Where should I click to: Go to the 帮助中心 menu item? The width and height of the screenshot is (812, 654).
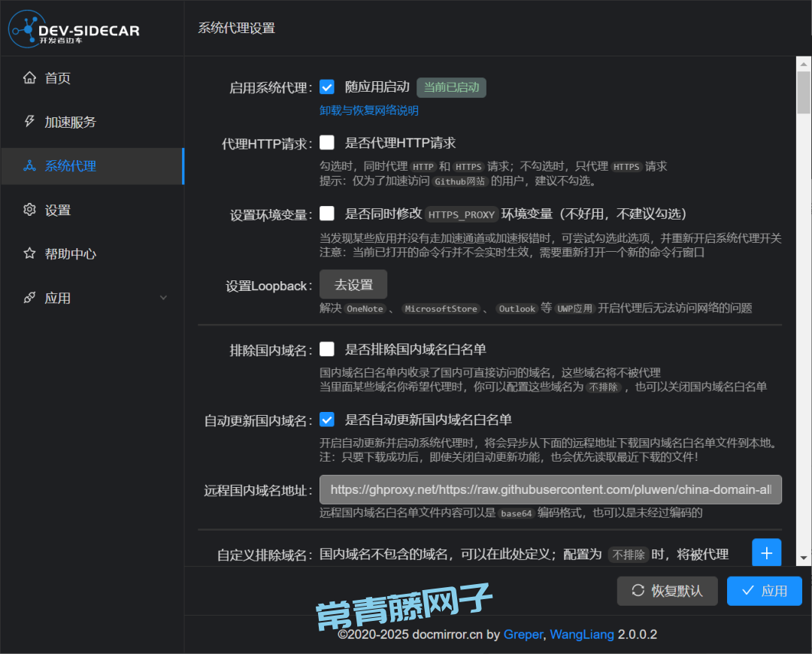coord(71,254)
